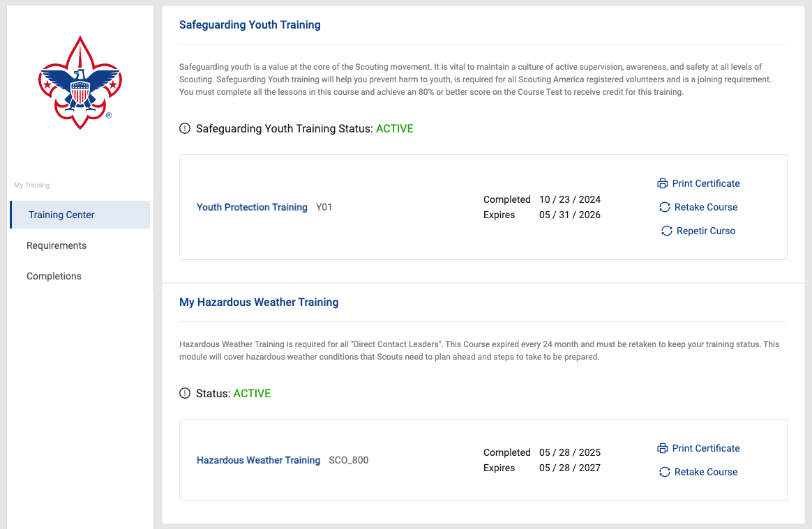812x529 pixels.
Task: Open Completions in the sidebar
Action: tap(54, 276)
